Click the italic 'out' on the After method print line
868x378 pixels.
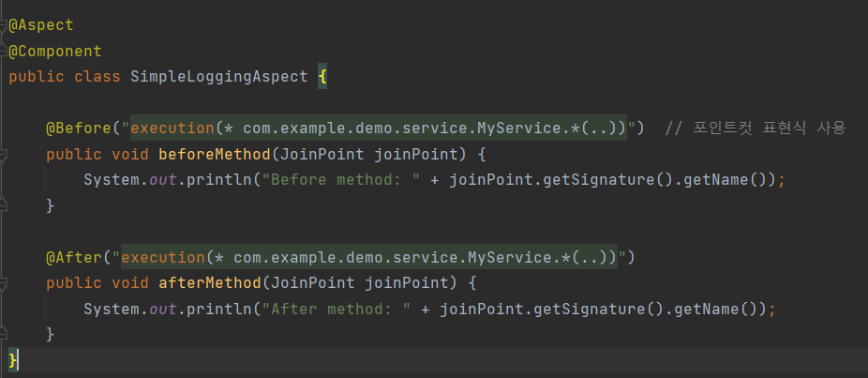[x=163, y=309]
